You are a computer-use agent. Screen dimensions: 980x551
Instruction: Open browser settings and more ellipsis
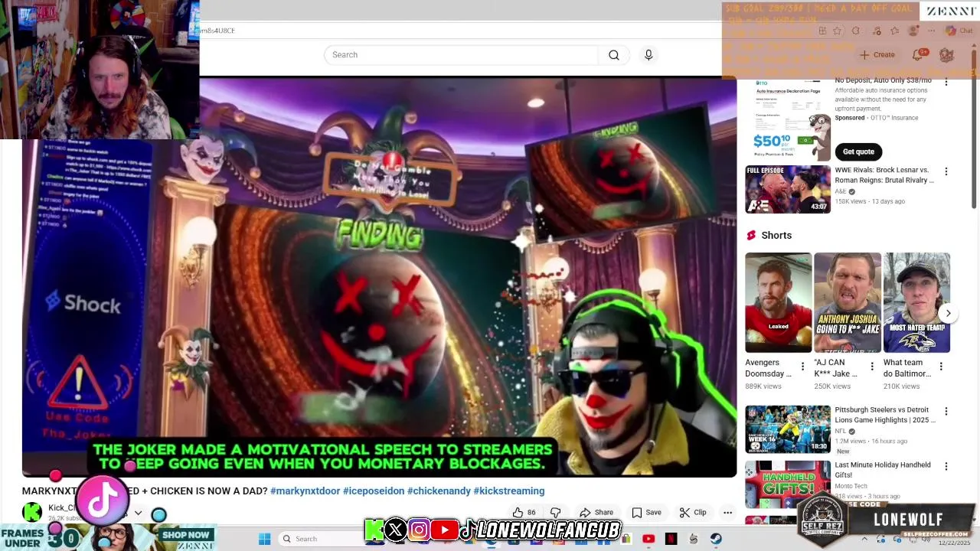(931, 31)
